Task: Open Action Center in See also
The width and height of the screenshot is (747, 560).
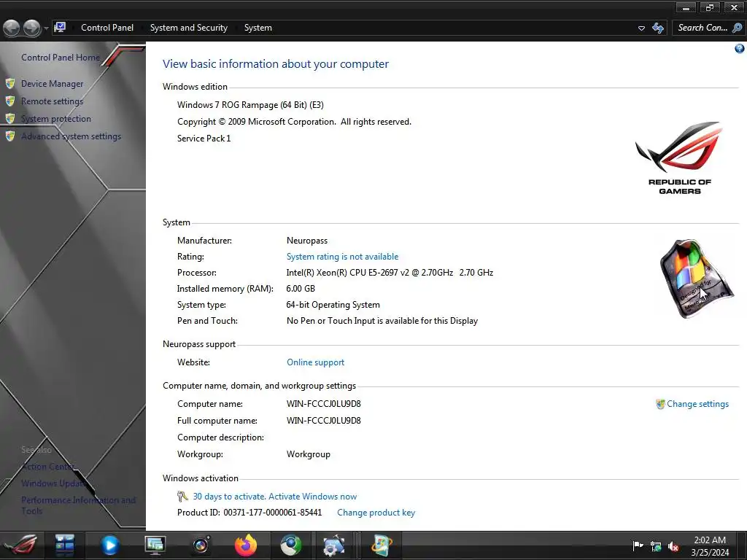Action: [47, 467]
